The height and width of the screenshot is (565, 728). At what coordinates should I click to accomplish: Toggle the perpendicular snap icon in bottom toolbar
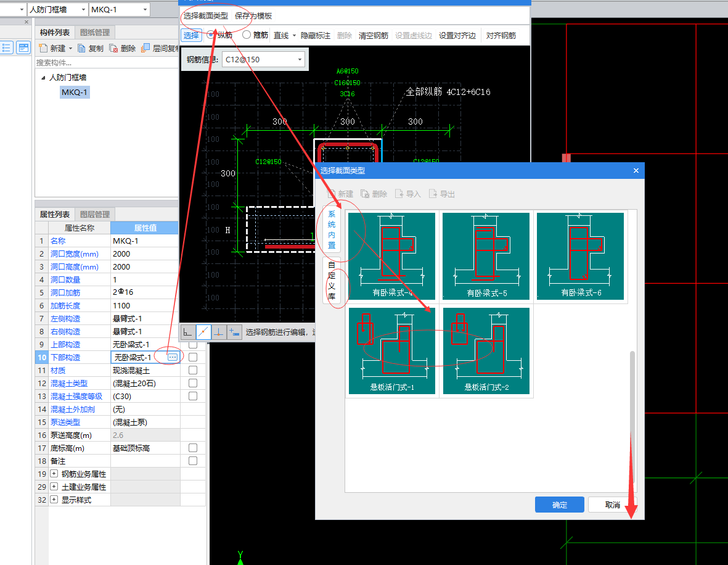(219, 332)
